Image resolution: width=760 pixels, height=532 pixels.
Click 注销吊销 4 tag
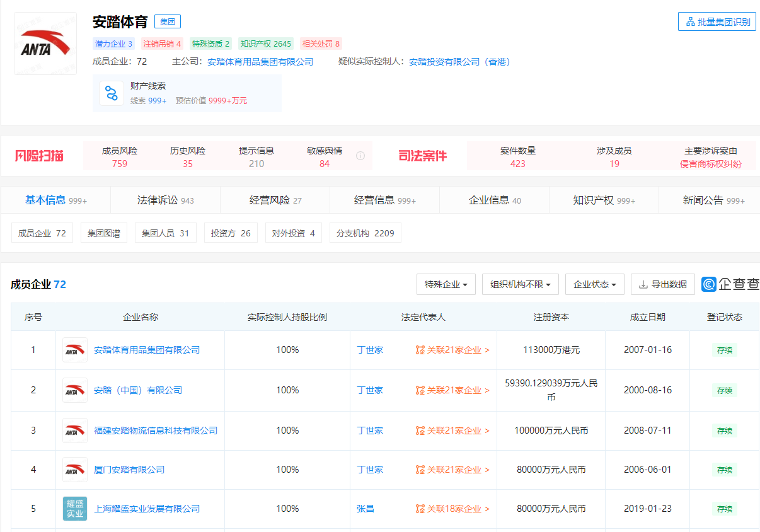pos(162,43)
